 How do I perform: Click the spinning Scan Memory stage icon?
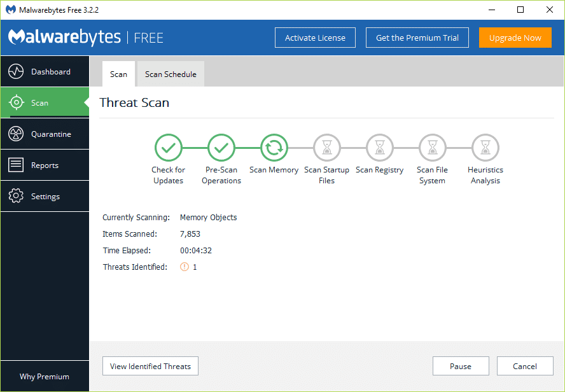274,147
